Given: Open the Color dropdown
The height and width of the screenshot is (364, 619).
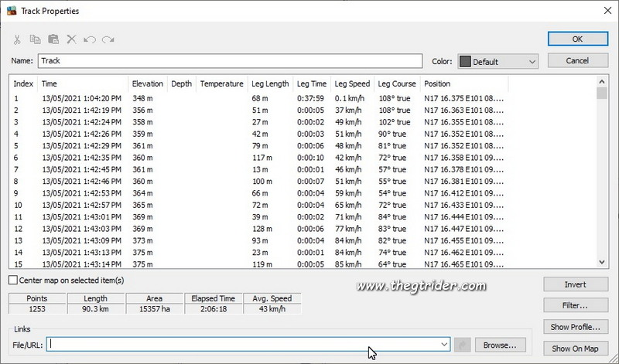Looking at the screenshot, I should [531, 62].
